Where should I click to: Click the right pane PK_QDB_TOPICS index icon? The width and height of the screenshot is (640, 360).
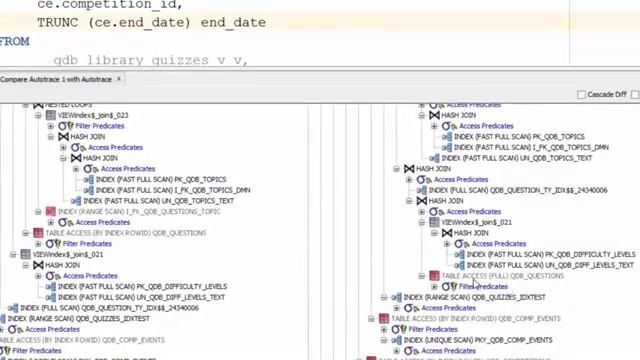(447, 137)
